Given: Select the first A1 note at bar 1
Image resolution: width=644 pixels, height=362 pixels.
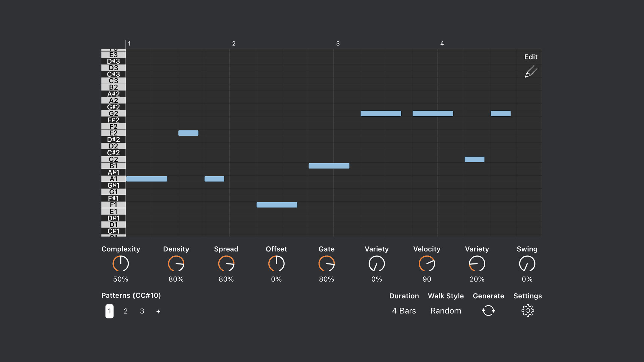Looking at the screenshot, I should pos(147,179).
